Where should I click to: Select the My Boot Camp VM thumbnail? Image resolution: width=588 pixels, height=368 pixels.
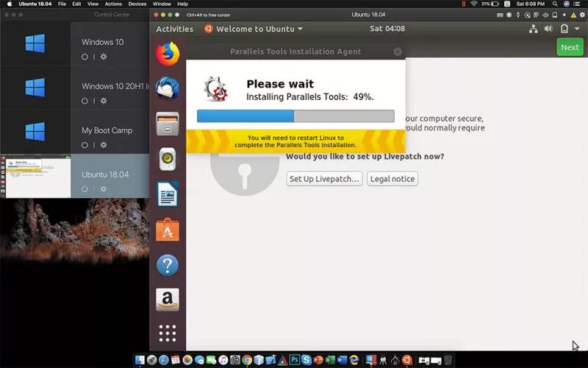[35, 132]
